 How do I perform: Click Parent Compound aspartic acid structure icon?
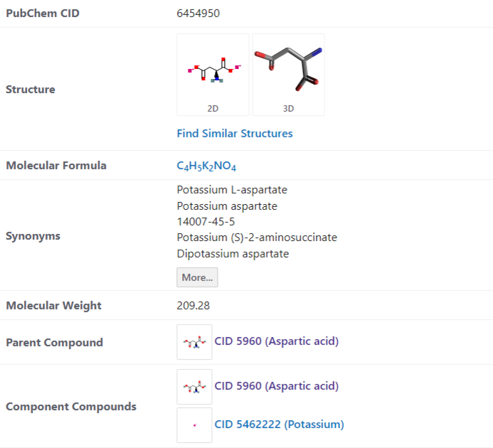click(194, 342)
